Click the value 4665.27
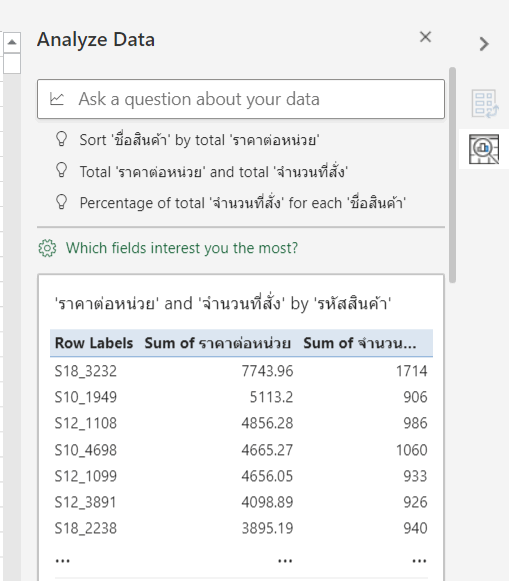 (x=267, y=450)
